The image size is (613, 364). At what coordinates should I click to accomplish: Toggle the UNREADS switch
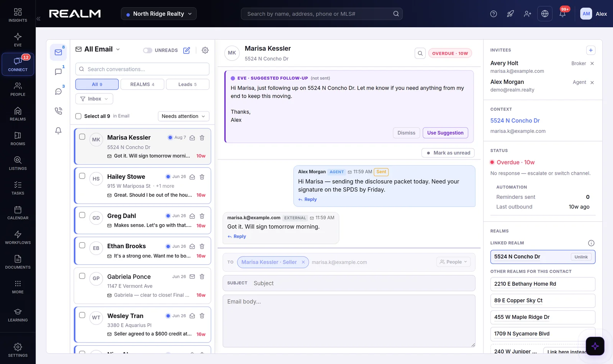pos(148,50)
